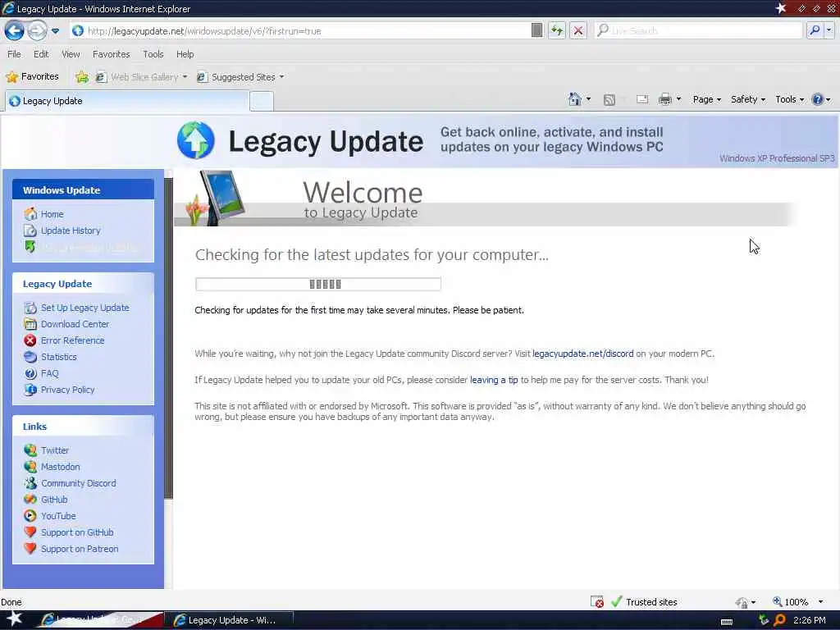Click the Community Discord people icon
Viewport: 840px width, 630px height.
point(30,483)
